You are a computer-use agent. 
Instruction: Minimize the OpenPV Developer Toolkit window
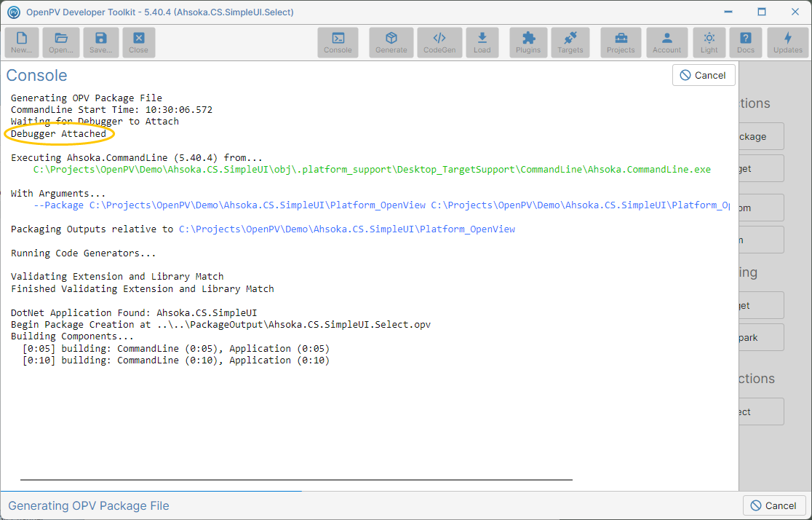728,12
